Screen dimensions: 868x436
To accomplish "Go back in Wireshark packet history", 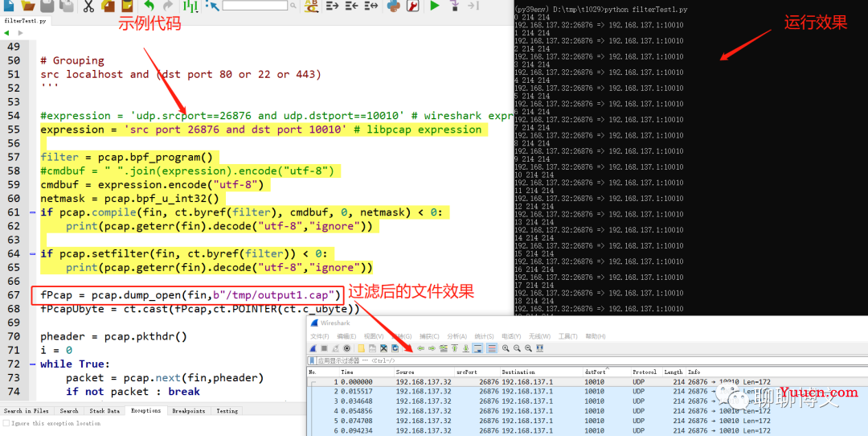I will click(420, 348).
